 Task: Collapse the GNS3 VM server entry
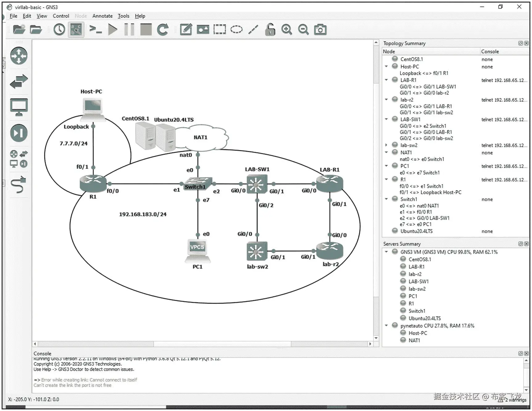(386, 251)
